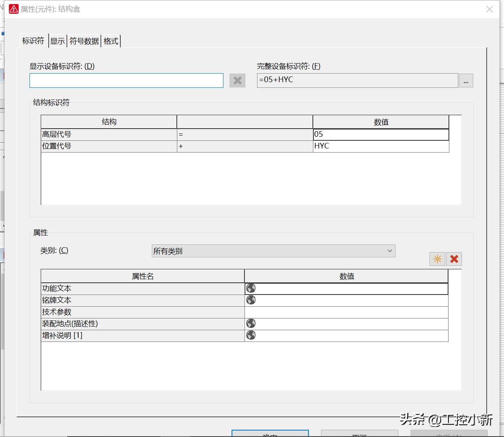Click the 应用 apply button

(449, 434)
